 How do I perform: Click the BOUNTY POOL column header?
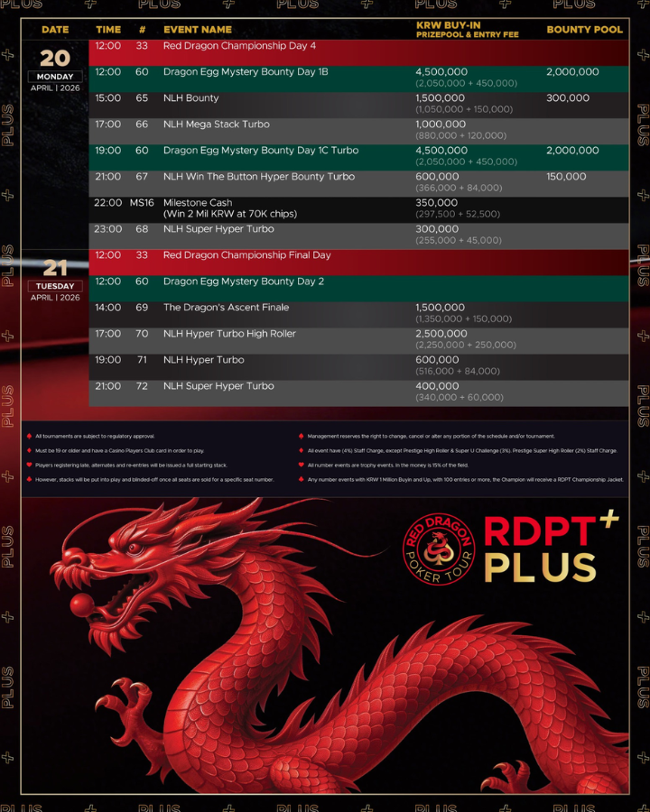click(x=584, y=30)
